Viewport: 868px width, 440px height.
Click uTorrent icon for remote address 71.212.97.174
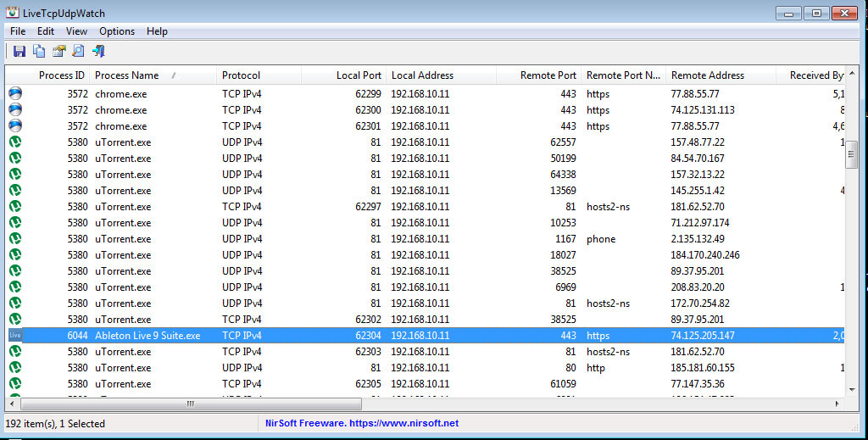[x=15, y=222]
